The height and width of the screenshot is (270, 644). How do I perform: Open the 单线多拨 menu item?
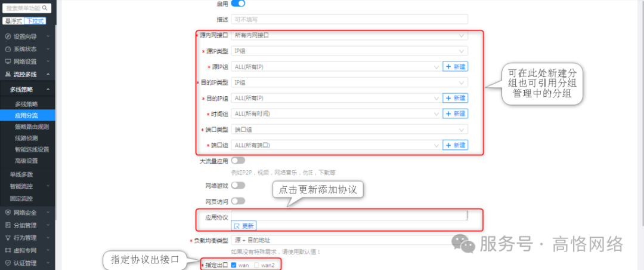point(21,174)
